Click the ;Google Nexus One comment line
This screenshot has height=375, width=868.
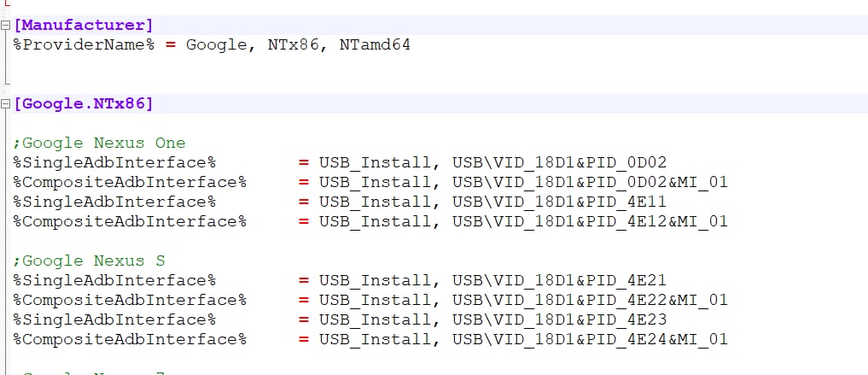point(100,143)
